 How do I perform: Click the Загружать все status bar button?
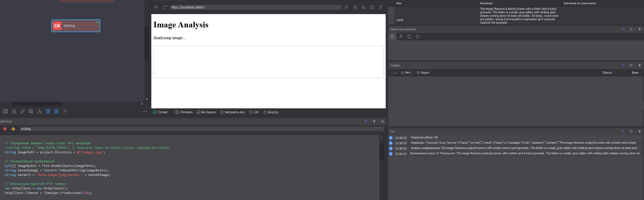[232, 112]
